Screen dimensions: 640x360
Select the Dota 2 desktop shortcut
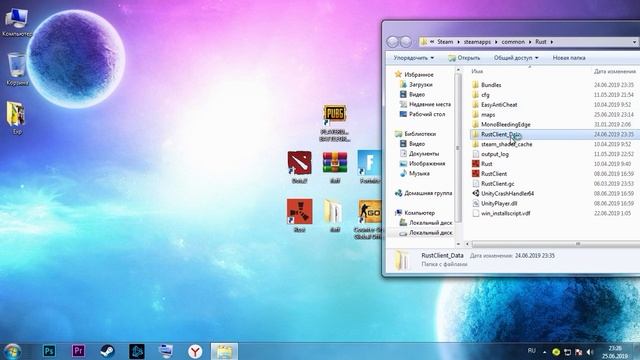click(x=299, y=167)
